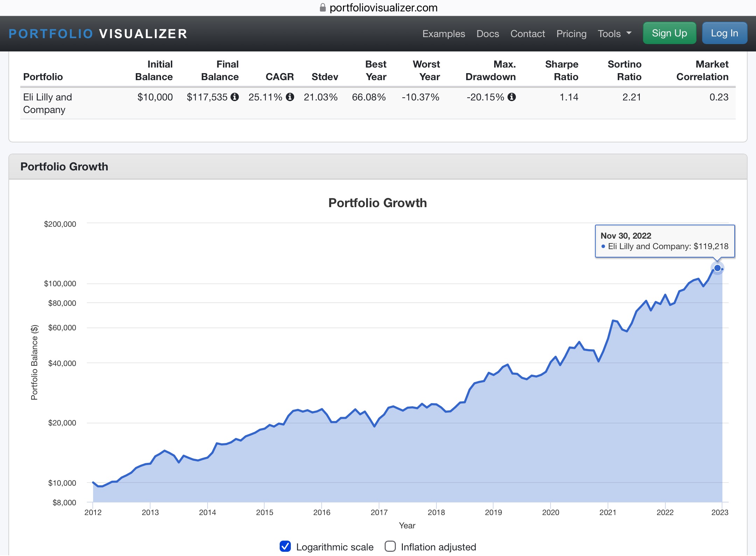Screen dimensions: 756x556
Task: Click the CAGR info icon
Action: coord(290,97)
